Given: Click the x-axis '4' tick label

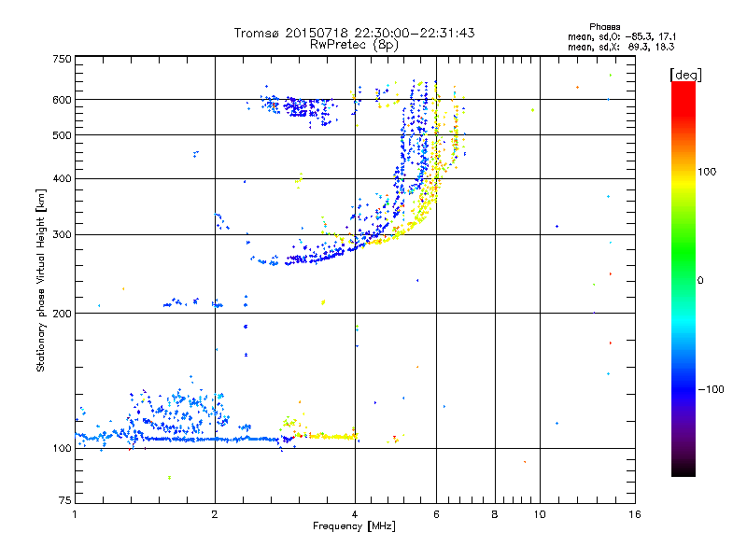Looking at the screenshot, I should [x=355, y=514].
